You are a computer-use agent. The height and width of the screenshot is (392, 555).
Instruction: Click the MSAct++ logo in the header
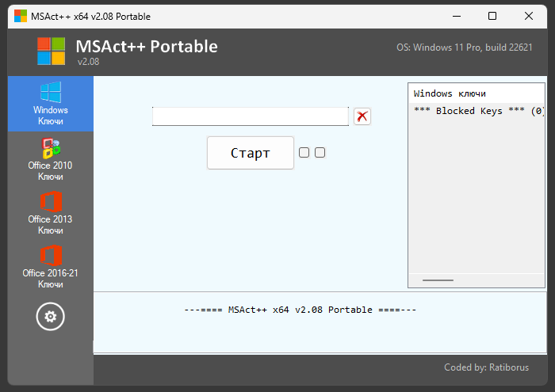coord(52,51)
